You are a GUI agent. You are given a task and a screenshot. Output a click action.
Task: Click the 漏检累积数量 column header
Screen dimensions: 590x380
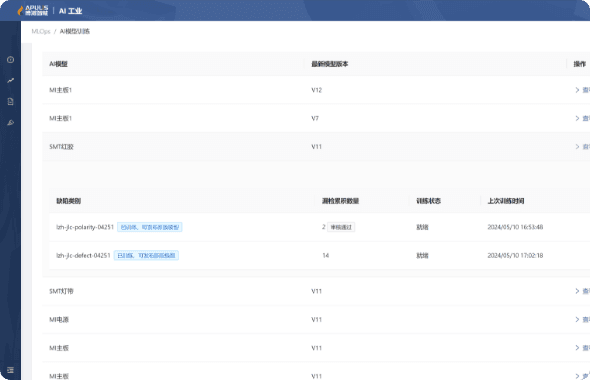tap(340, 201)
